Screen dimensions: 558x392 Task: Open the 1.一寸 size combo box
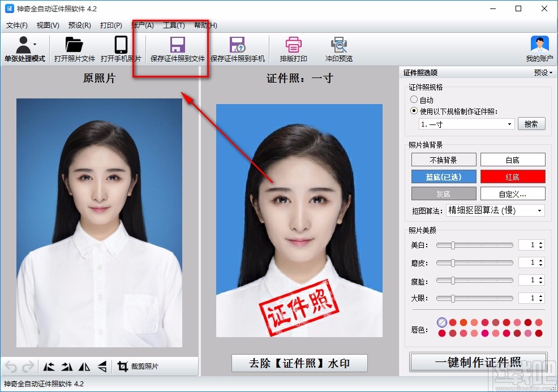466,124
